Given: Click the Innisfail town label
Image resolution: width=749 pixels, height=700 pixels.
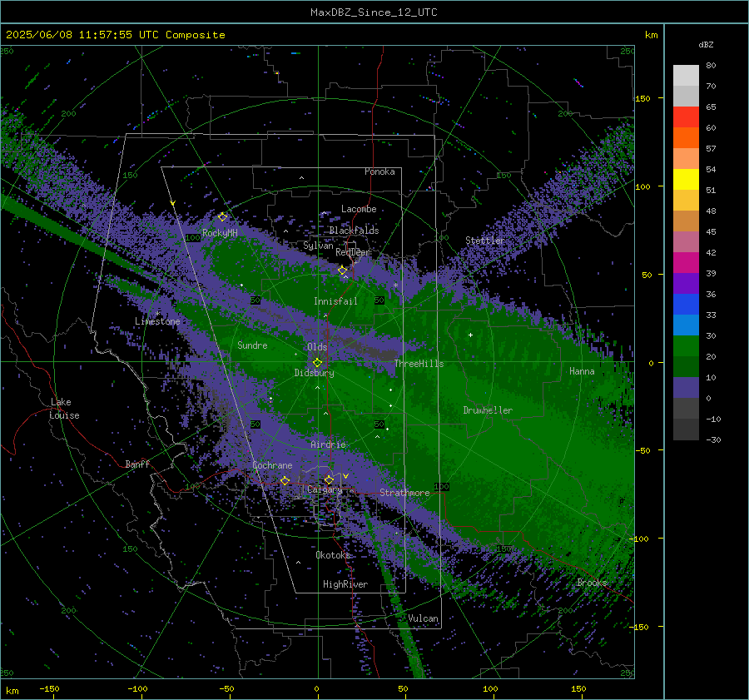Looking at the screenshot, I should [x=335, y=301].
